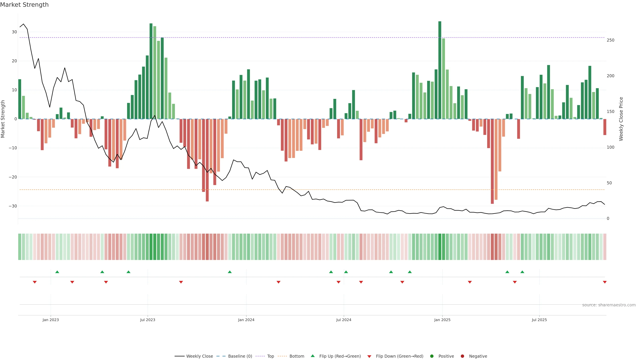Click the tallest green bar near Jan 2025
The image size is (644, 362).
tap(440, 70)
